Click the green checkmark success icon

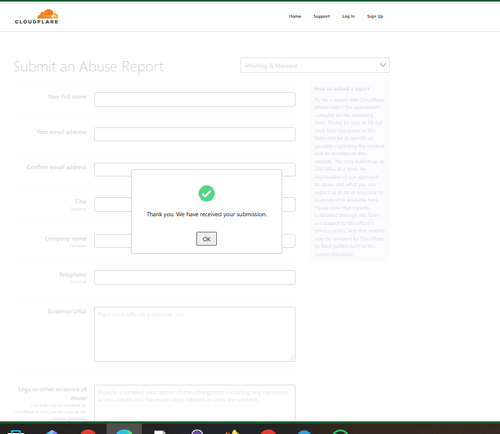206,193
